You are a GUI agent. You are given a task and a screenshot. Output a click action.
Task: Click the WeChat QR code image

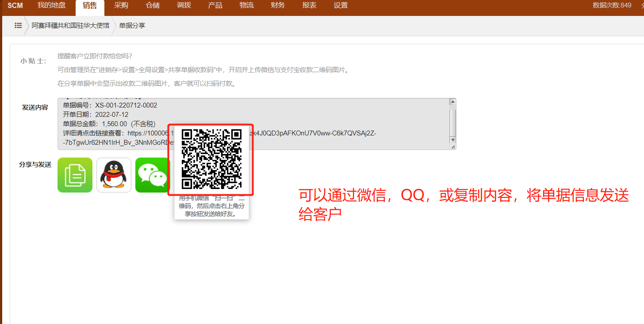pos(212,159)
